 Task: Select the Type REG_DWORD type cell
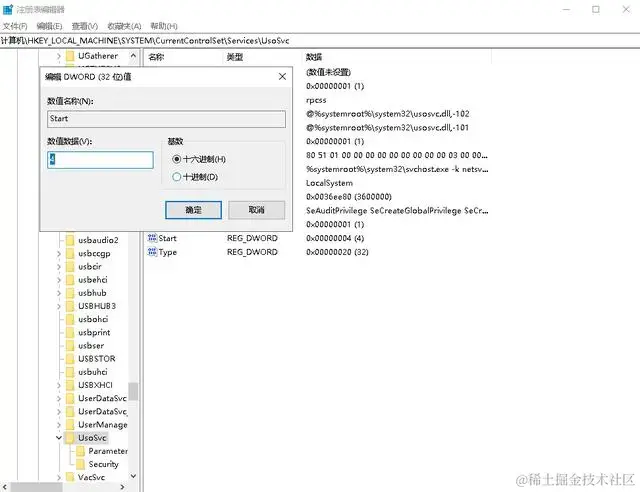point(252,252)
